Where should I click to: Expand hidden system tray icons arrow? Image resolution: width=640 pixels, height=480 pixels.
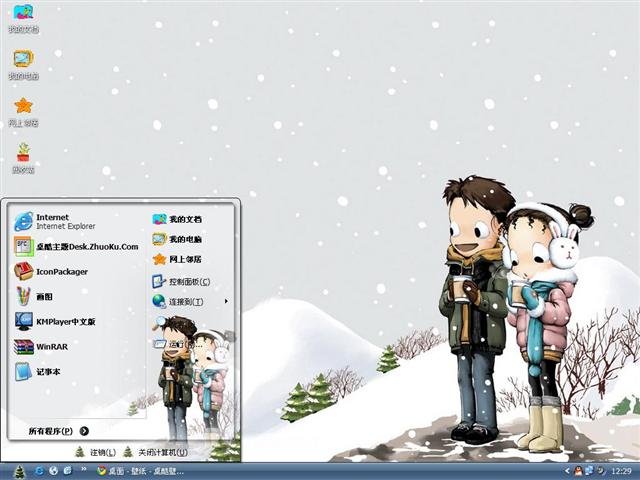pyautogui.click(x=567, y=471)
